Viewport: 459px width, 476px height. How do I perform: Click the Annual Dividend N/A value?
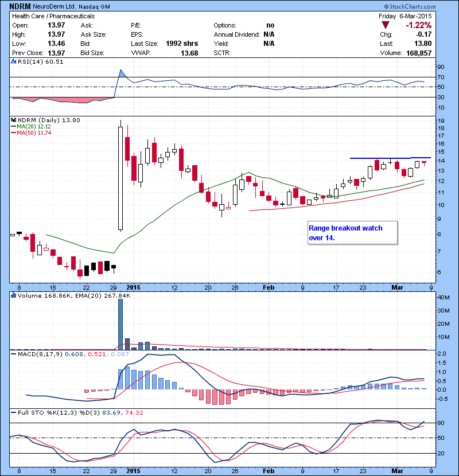[x=269, y=34]
